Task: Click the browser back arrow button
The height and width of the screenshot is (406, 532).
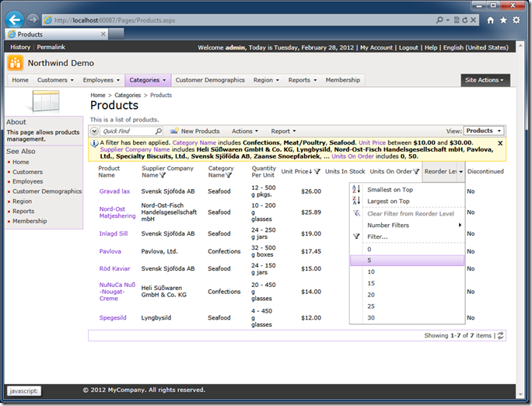Action: click(x=14, y=19)
